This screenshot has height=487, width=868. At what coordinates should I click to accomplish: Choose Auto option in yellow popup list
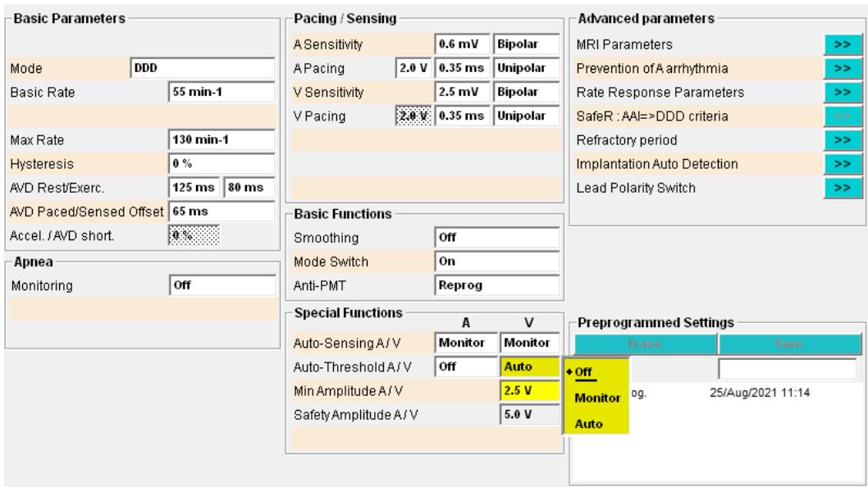[x=591, y=425]
